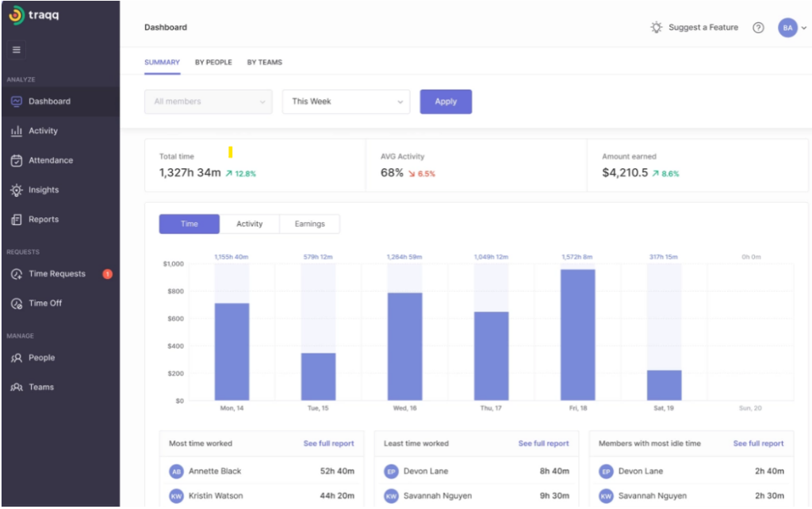The width and height of the screenshot is (812, 509).
Task: Click the hamburger menu icon in sidebar
Action: (x=17, y=50)
